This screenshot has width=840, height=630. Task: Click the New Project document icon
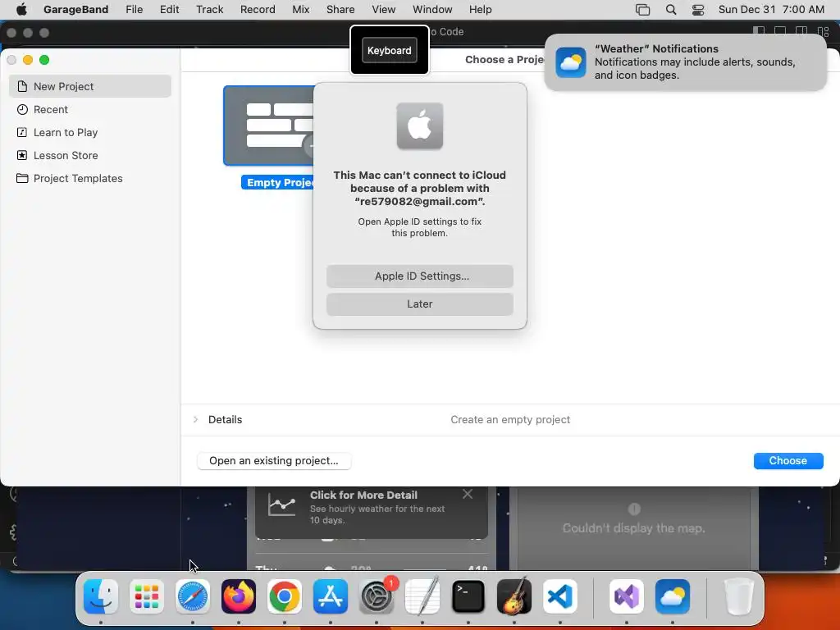pyautogui.click(x=22, y=86)
